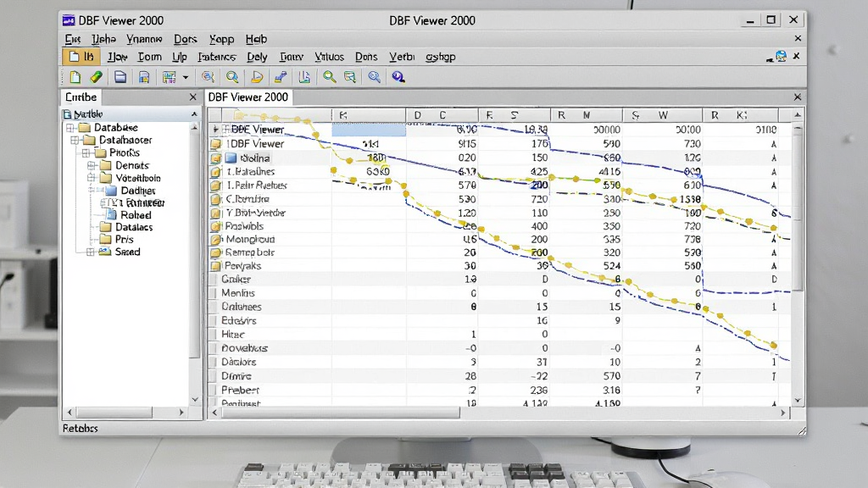This screenshot has width=868, height=488.
Task: Click the blue square icon on the 'Ololina' row
Action: [x=231, y=158]
